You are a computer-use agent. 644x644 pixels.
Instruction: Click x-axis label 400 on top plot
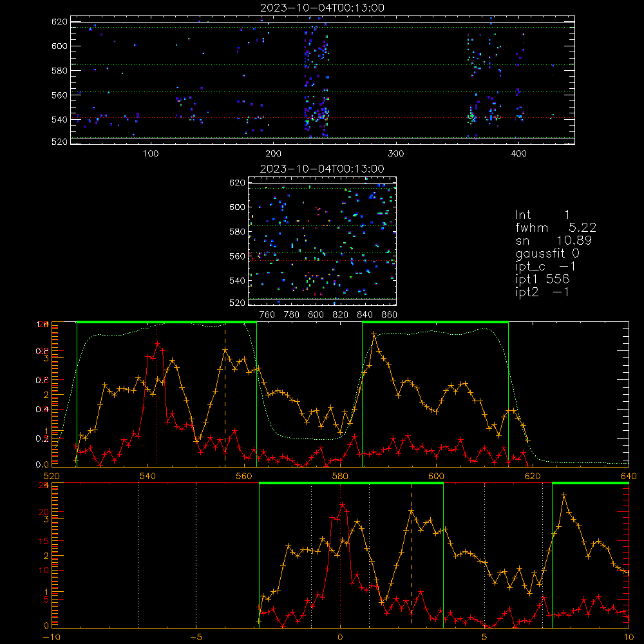(518, 154)
